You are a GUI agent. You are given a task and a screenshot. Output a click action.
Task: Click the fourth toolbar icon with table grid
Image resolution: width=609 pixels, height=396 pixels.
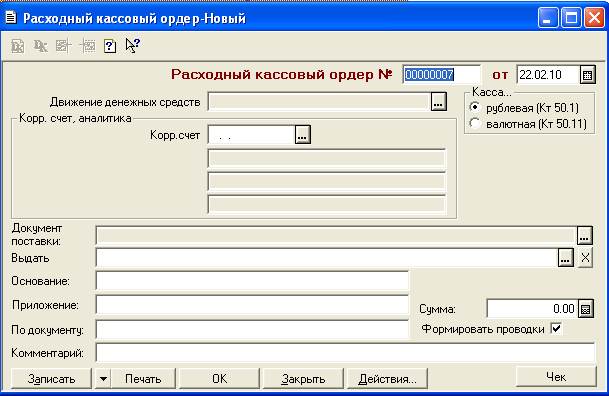87,46
